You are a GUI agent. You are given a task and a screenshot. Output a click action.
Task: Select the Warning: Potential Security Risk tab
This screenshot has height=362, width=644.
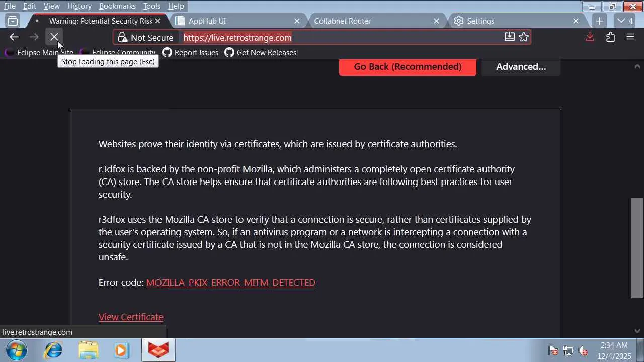point(97,21)
